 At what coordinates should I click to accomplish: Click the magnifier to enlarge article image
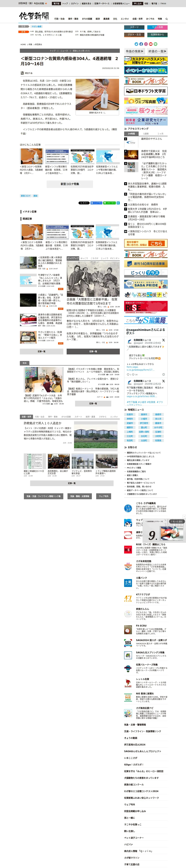pos(104,113)
